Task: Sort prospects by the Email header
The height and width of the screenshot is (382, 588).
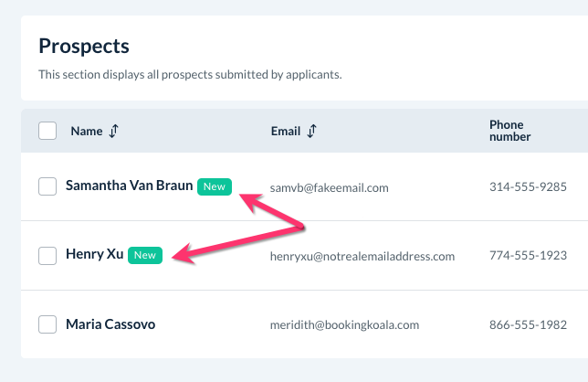Action: [x=286, y=131]
